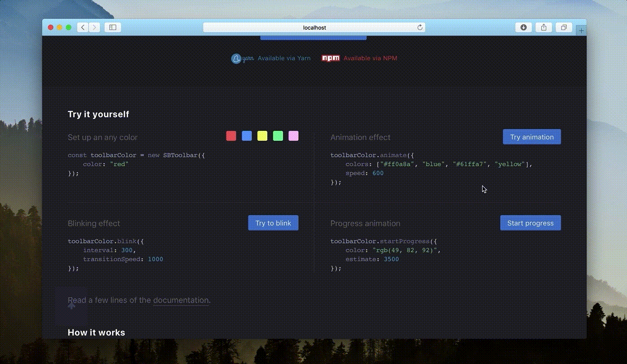Click the interval: 300 code line
Image resolution: width=627 pixels, height=364 pixels.
(x=109, y=250)
